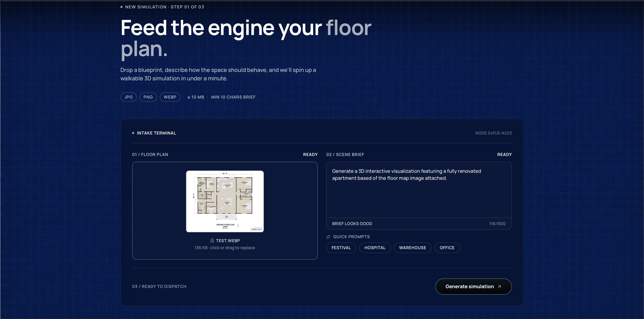
Task: Click the arrow icon in Generate simulation
Action: [499, 287]
